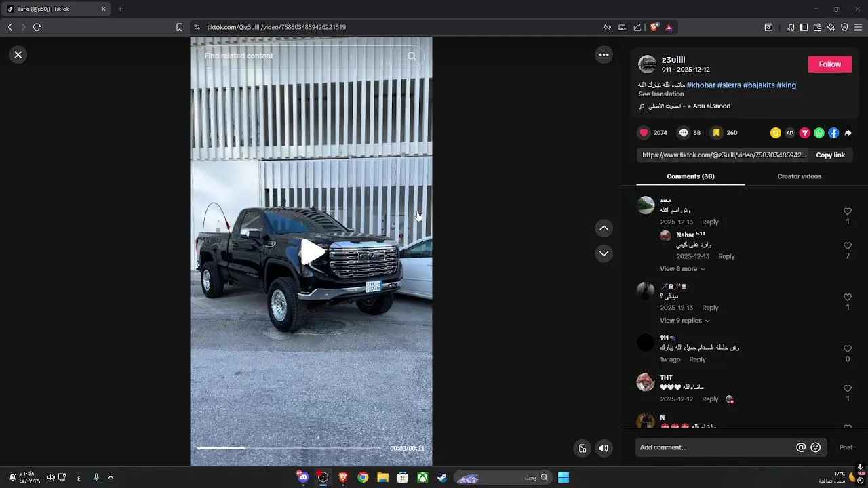Viewport: 868px width, 488px height.
Task: Open the media playlist music-note icon
Action: 790,27
